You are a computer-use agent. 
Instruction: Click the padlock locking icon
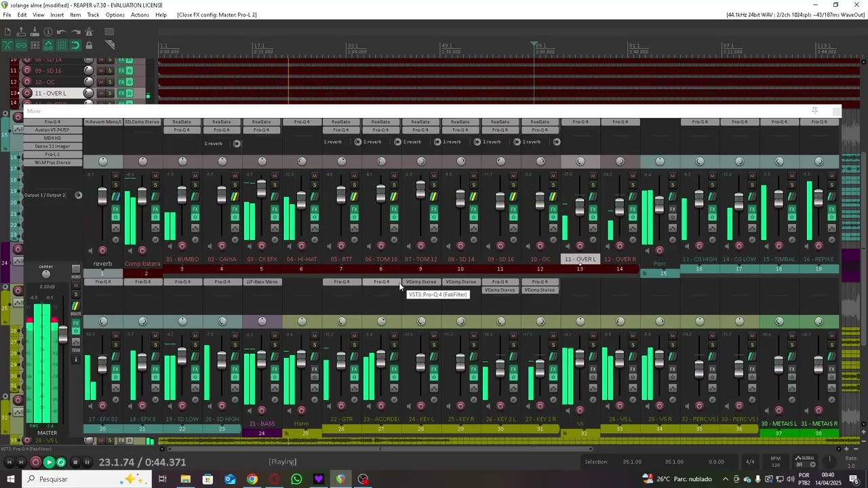pyautogui.click(x=89, y=45)
